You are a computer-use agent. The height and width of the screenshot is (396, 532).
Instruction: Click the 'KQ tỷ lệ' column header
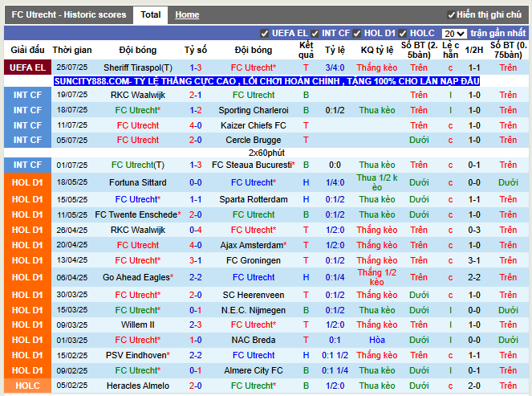(x=377, y=51)
